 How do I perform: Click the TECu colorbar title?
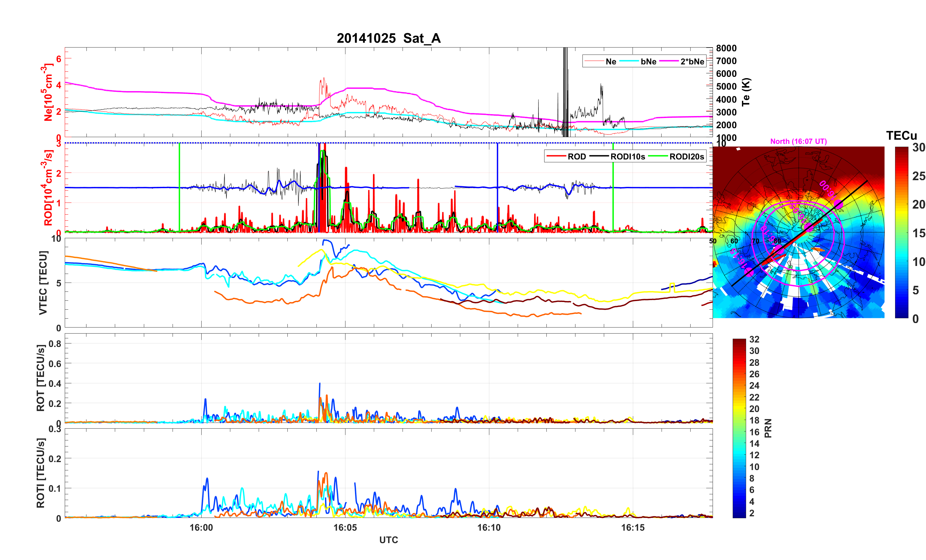901,136
